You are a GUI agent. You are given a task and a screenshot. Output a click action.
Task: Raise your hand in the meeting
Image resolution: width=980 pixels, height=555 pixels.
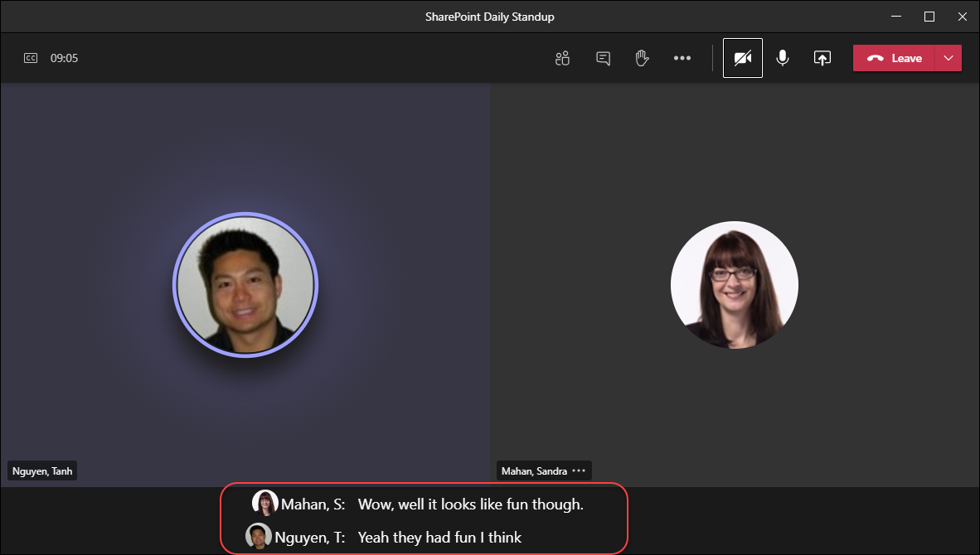pyautogui.click(x=642, y=57)
